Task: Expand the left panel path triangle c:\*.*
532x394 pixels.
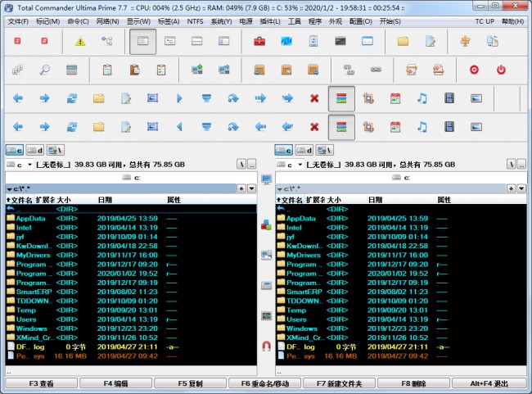Action: (x=10, y=189)
